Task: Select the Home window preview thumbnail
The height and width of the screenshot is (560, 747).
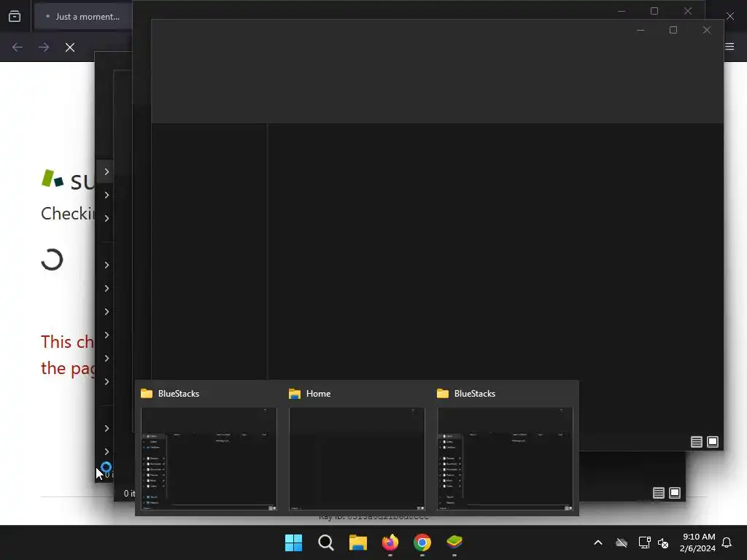Action: 357,459
